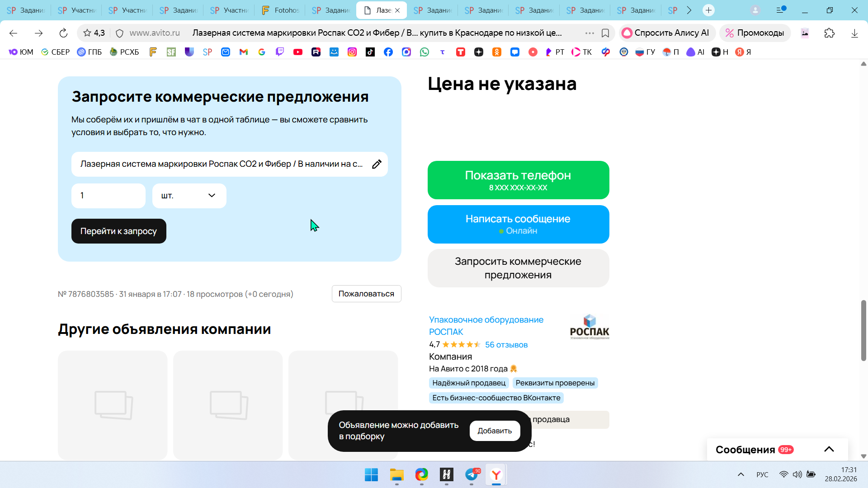The height and width of the screenshot is (488, 868).
Task: Open the Gmail bookmark icon
Action: [244, 52]
